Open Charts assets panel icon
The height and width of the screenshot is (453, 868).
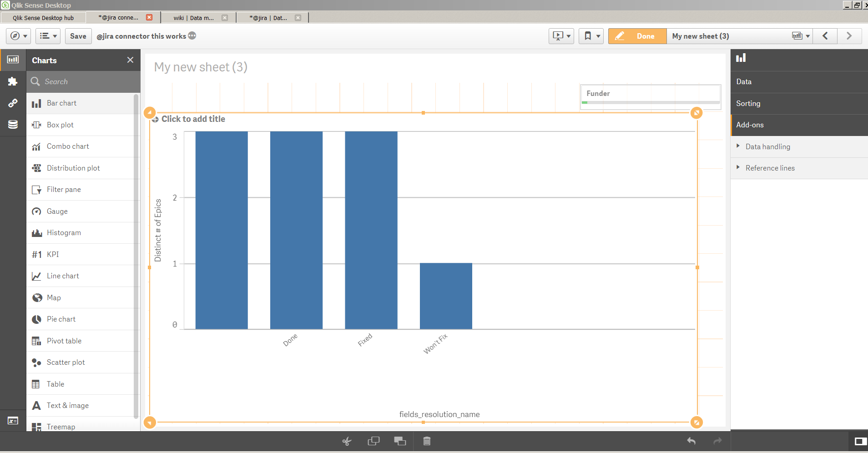13,60
